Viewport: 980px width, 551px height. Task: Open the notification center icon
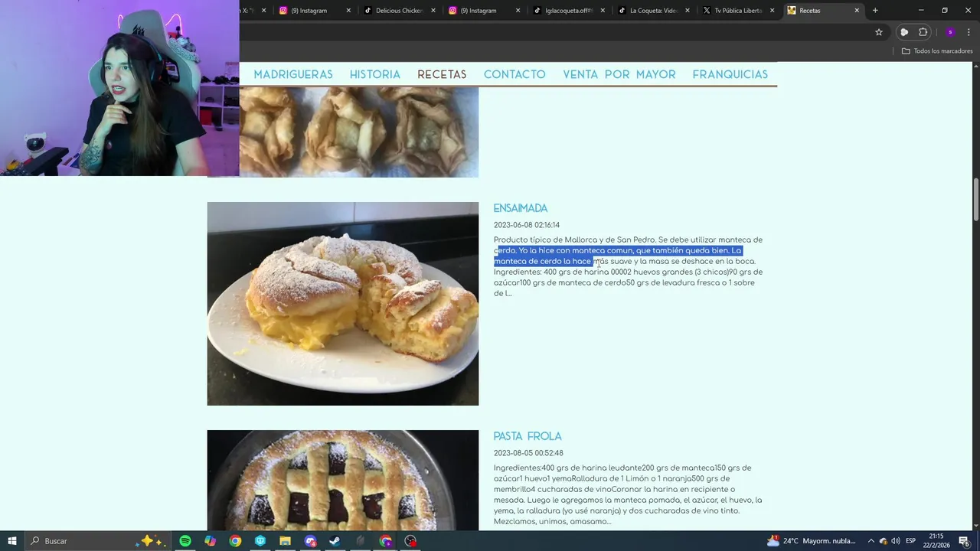point(965,541)
